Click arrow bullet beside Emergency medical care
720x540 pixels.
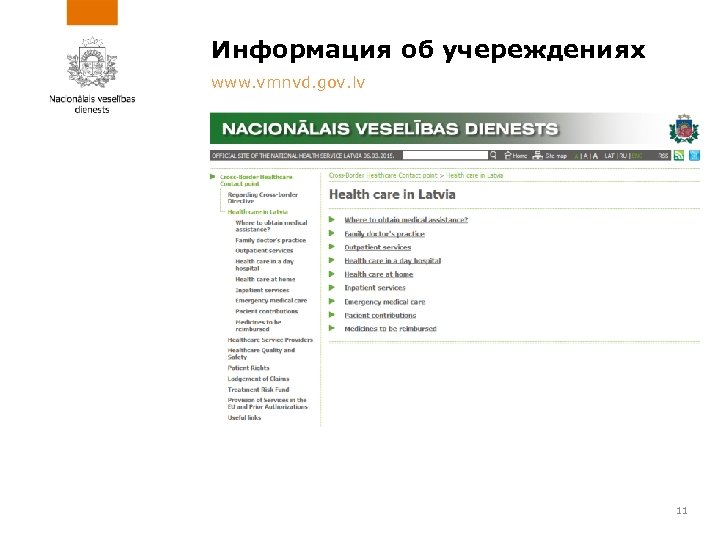[332, 302]
